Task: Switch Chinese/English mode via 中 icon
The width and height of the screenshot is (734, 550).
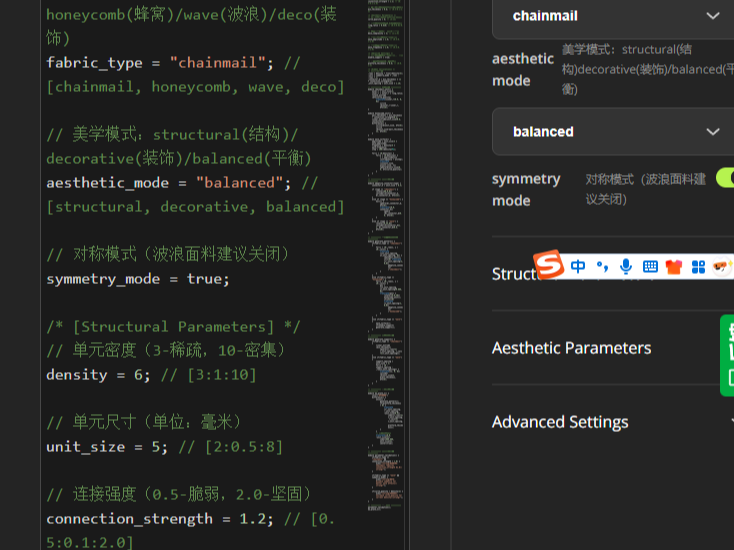Action: point(579,266)
